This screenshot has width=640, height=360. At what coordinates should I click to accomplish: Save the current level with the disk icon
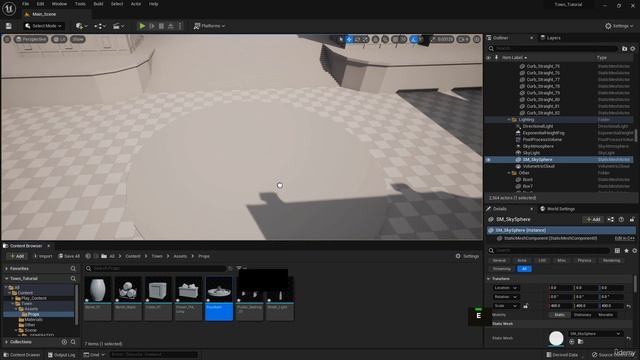click(x=9, y=26)
